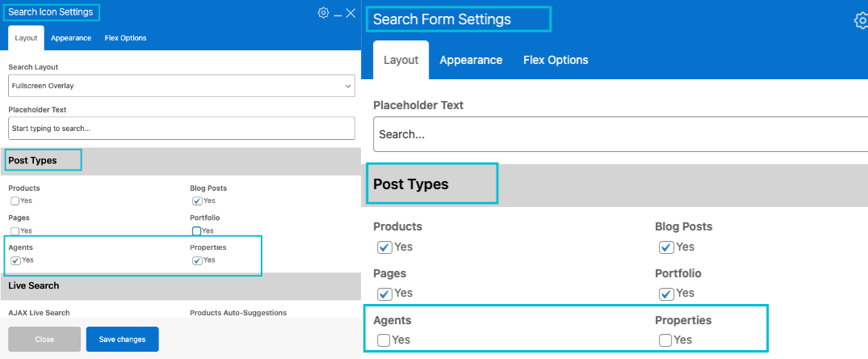Uncheck Portfolio in Search Form Settings
The height and width of the screenshot is (359, 868).
pos(665,294)
